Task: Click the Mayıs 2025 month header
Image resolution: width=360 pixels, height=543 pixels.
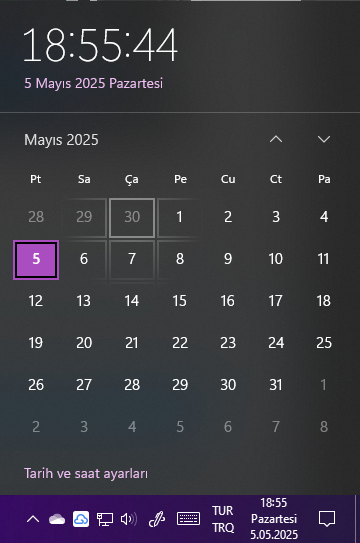Action: tap(61, 140)
